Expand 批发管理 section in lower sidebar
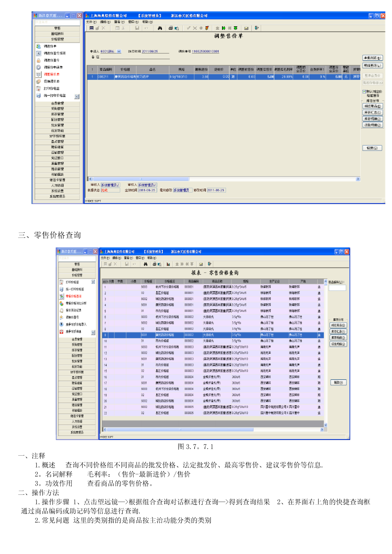 77,361
